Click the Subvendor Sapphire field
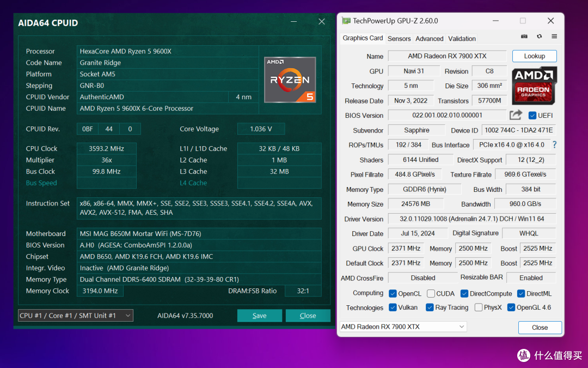Image resolution: width=588 pixels, height=368 pixels. (416, 130)
